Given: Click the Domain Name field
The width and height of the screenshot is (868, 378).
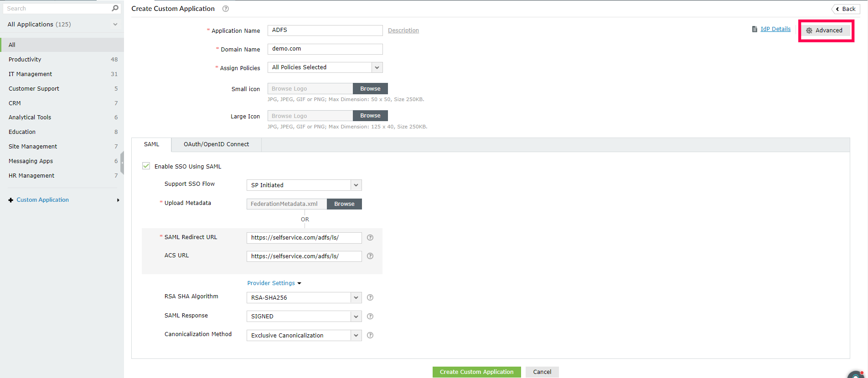Looking at the screenshot, I should coord(325,49).
